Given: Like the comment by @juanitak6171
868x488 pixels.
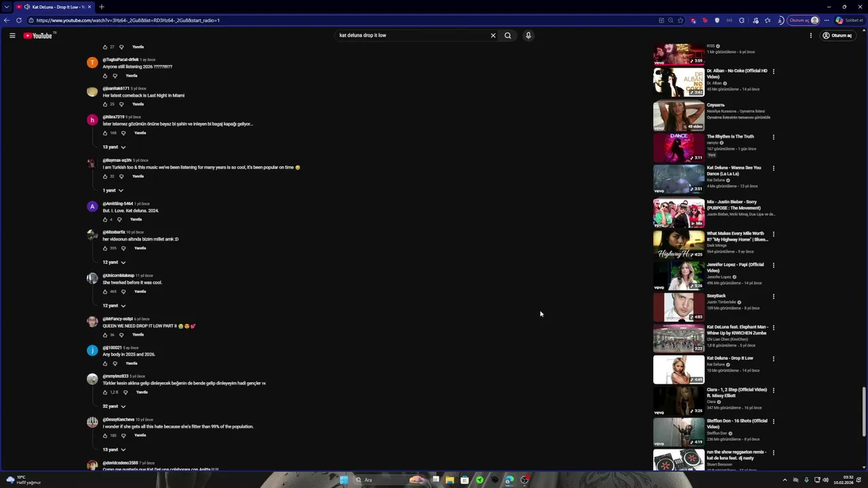Looking at the screenshot, I should coord(105,104).
